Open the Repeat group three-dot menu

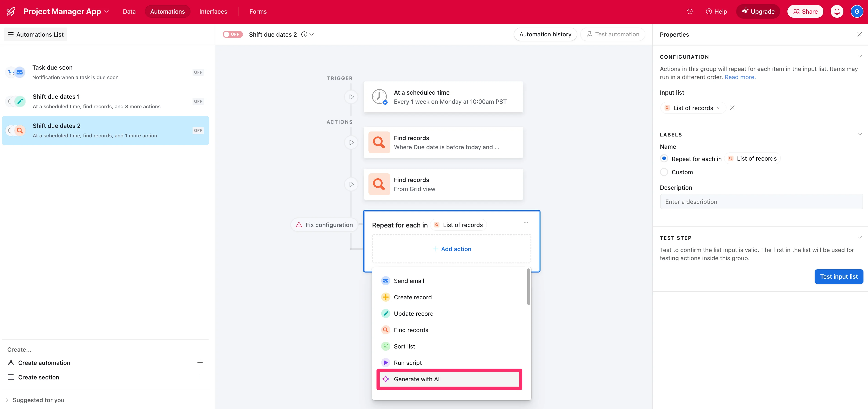click(526, 223)
